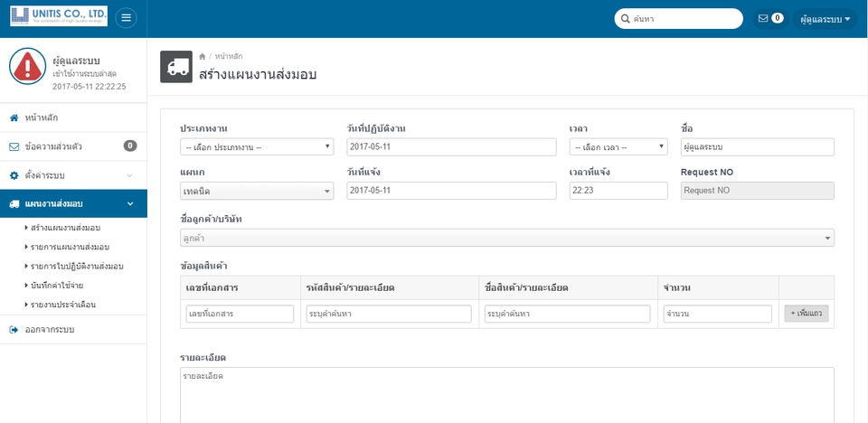The image size is (868, 423).
Task: Focus the ค้นหา search field
Action: click(679, 19)
